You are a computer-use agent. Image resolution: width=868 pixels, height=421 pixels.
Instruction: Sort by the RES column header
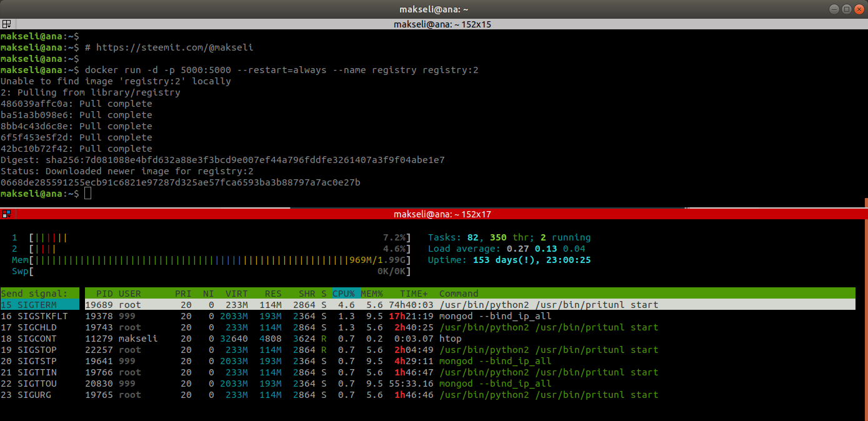pyautogui.click(x=273, y=294)
